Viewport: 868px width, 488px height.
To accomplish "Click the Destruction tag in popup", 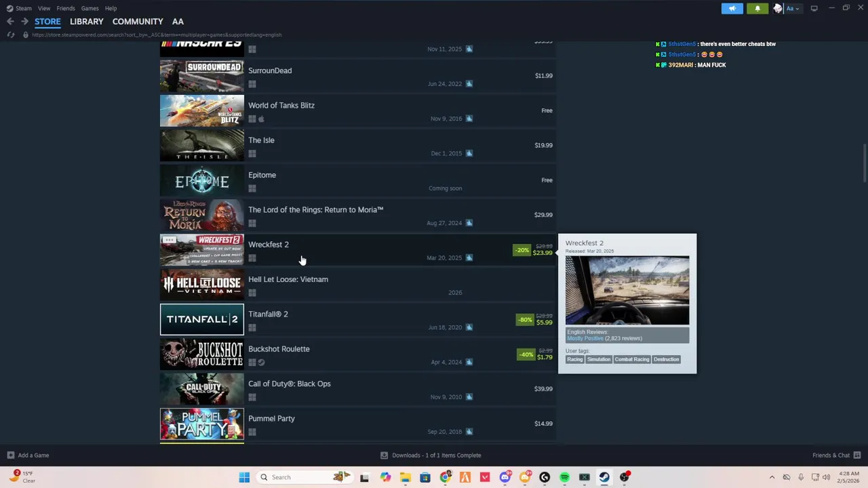I will click(x=666, y=359).
